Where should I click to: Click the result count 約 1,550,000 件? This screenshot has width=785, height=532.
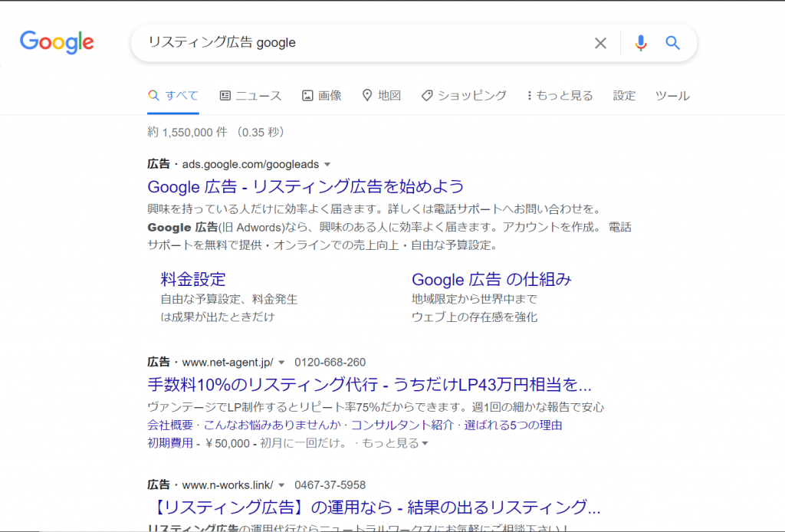coord(187,132)
